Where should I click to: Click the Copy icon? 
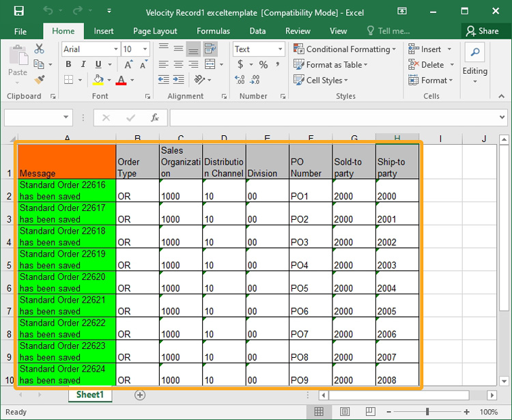point(39,64)
